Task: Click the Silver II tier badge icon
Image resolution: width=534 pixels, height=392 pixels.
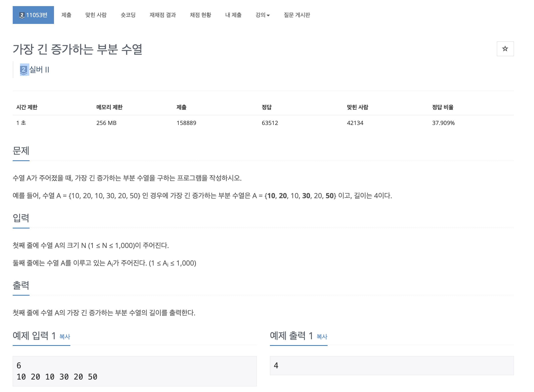Action: coord(23,69)
